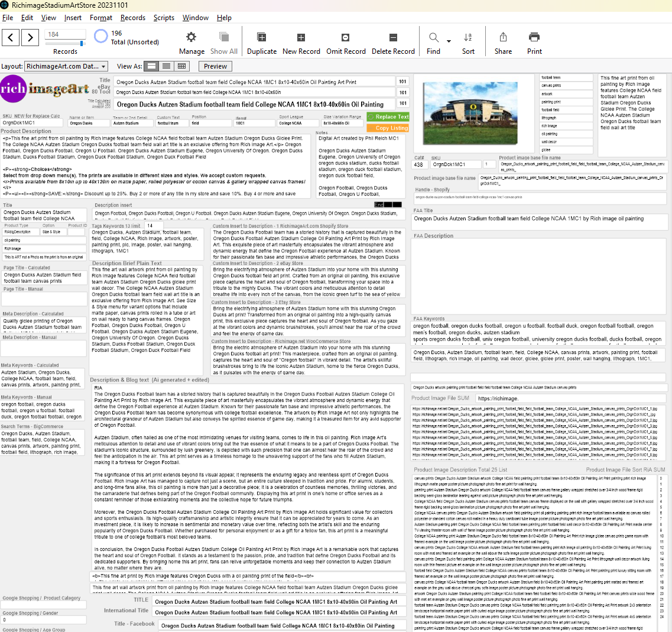
Task: Click the found set pie chart icon
Action: click(x=101, y=37)
